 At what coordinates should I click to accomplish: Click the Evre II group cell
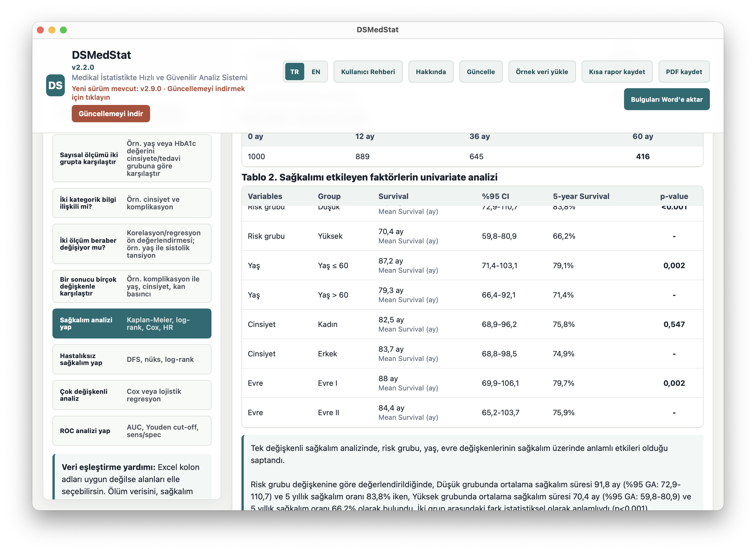(x=328, y=413)
